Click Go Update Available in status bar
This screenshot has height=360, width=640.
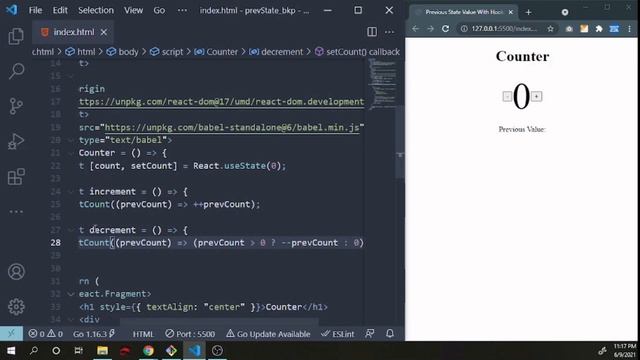[x=268, y=334]
